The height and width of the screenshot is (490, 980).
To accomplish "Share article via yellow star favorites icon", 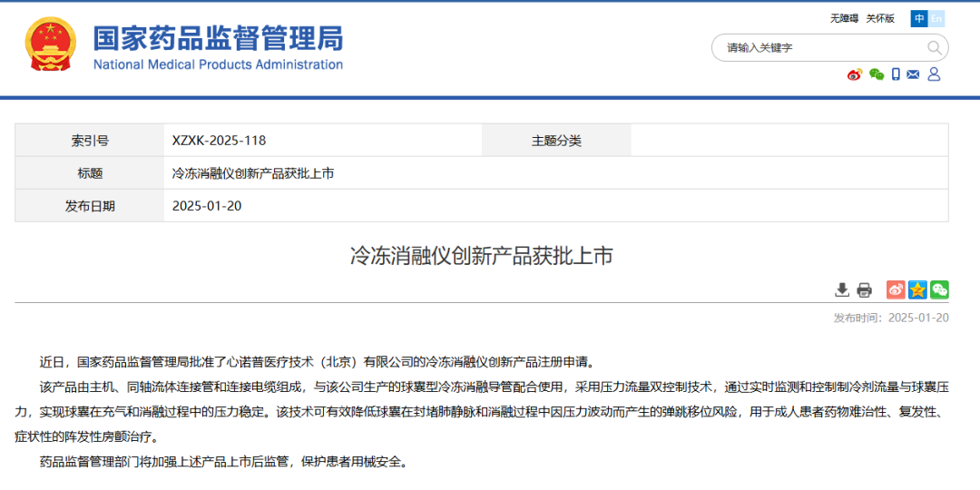I will coord(917,290).
